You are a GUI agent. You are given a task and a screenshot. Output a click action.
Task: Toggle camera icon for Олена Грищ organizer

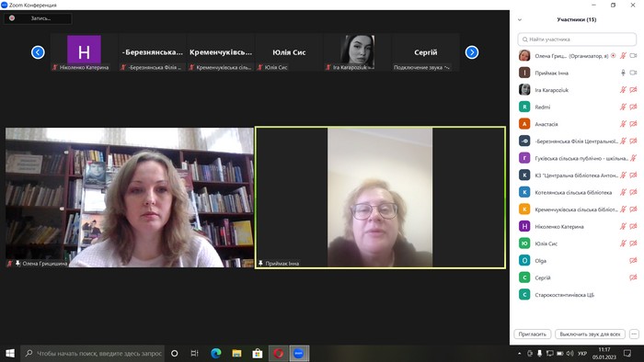pos(633,56)
